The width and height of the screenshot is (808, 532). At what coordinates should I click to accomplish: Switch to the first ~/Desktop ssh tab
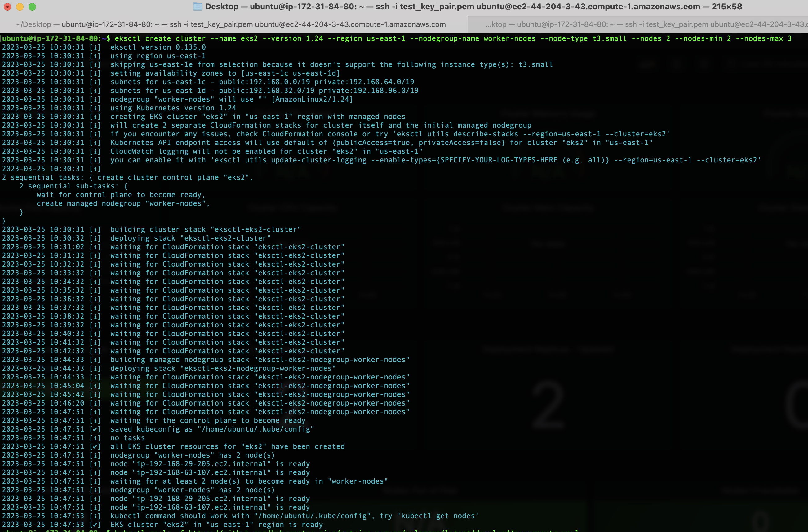231,24
